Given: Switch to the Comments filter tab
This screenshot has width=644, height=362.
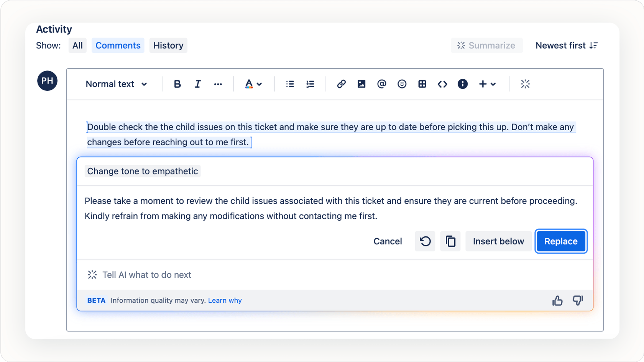Looking at the screenshot, I should click(x=118, y=45).
